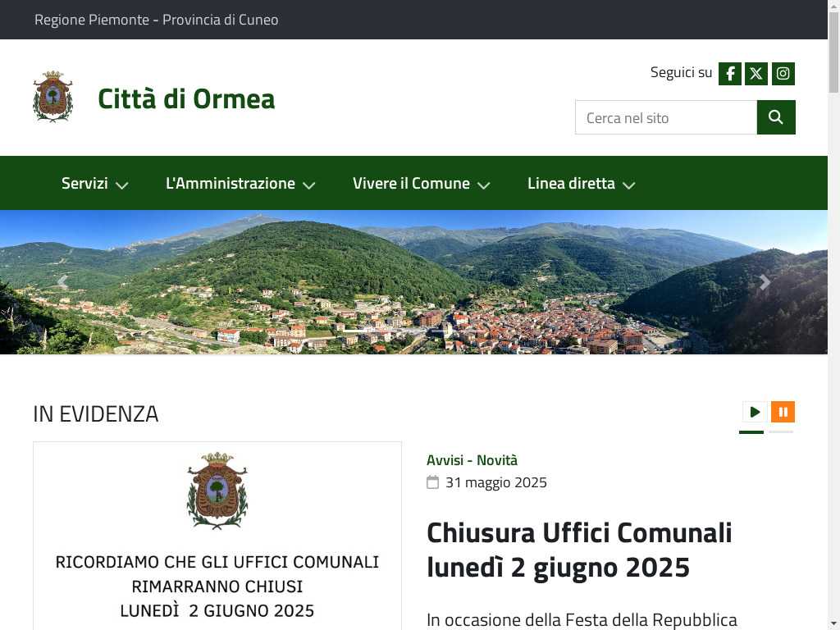Click 'Regione Piemonte - Provincia di Cuneo' text
The image size is (840, 630).
pyautogui.click(x=157, y=20)
